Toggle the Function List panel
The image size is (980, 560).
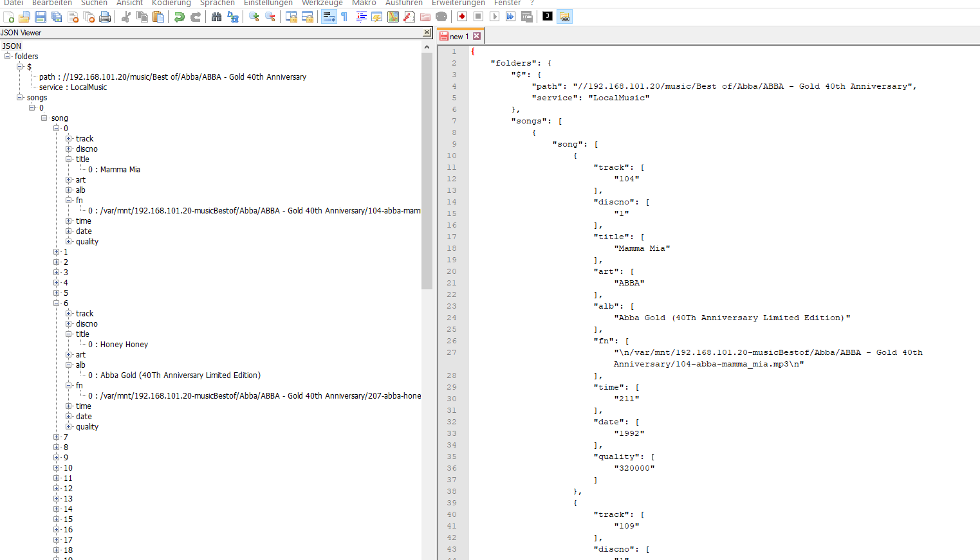[409, 17]
